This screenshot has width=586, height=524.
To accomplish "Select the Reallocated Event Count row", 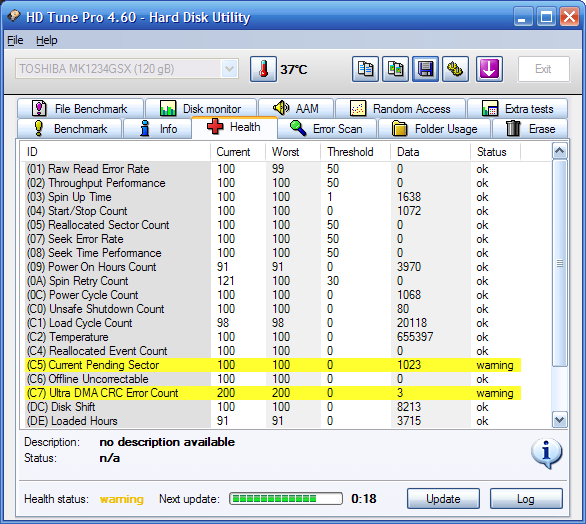I will 273,351.
